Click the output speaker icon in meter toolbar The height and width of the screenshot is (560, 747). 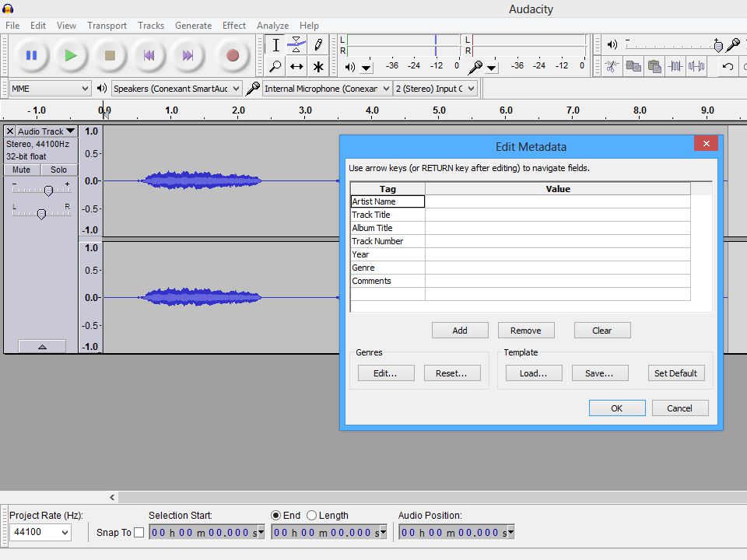click(x=350, y=67)
